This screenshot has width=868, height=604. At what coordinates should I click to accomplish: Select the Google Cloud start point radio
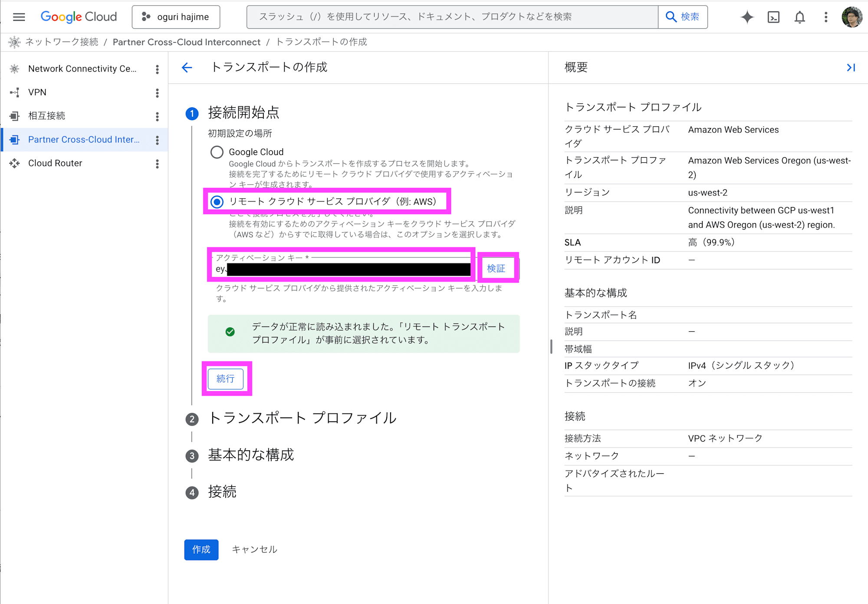click(217, 152)
